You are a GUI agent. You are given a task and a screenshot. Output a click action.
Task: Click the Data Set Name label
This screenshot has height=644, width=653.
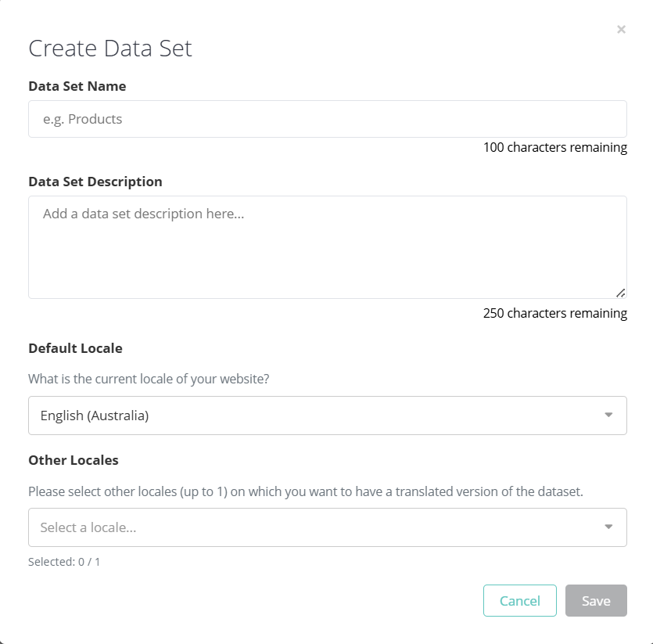(x=77, y=86)
